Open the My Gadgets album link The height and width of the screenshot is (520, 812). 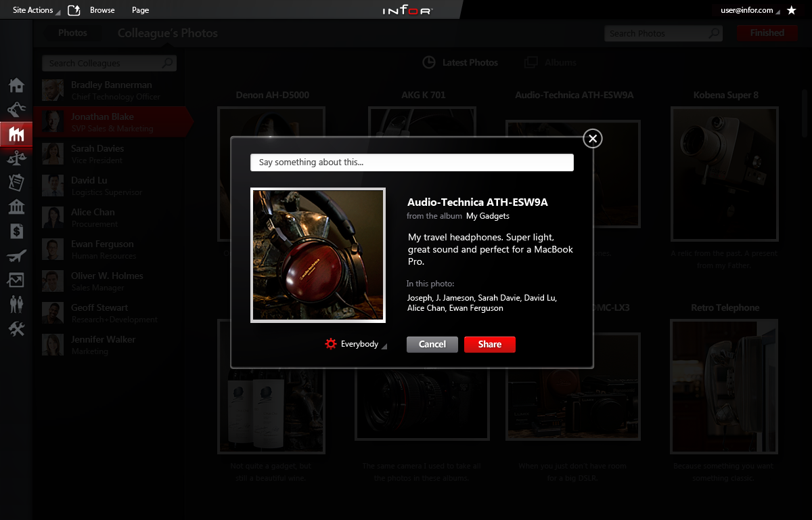click(x=488, y=216)
